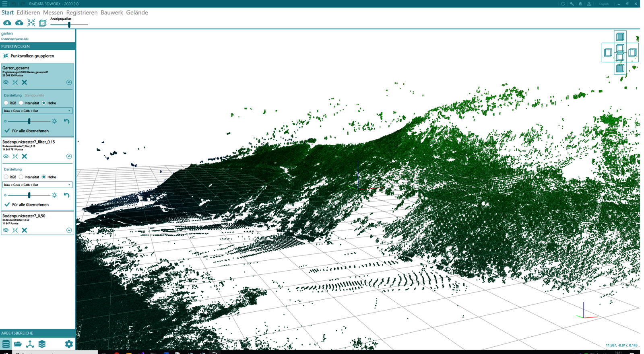Reset brightness for Garten_gesamt with undo arrow
The height and width of the screenshot is (354, 644).
(67, 121)
